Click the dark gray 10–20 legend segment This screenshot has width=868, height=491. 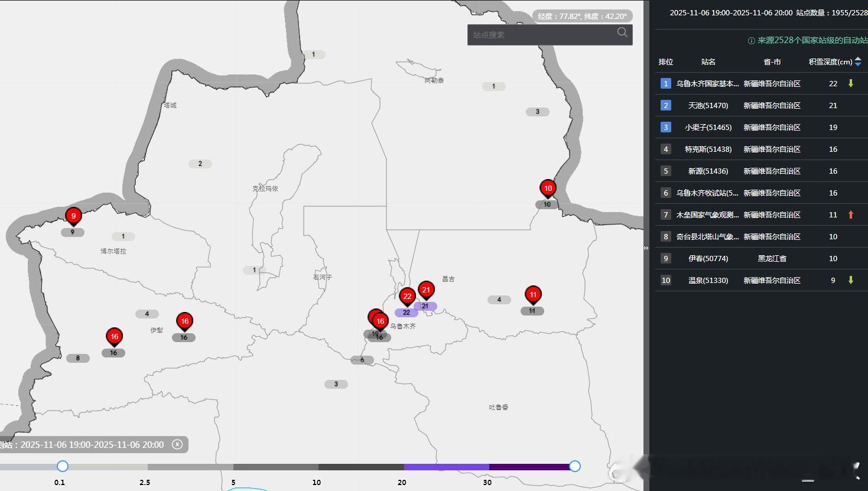(x=361, y=467)
